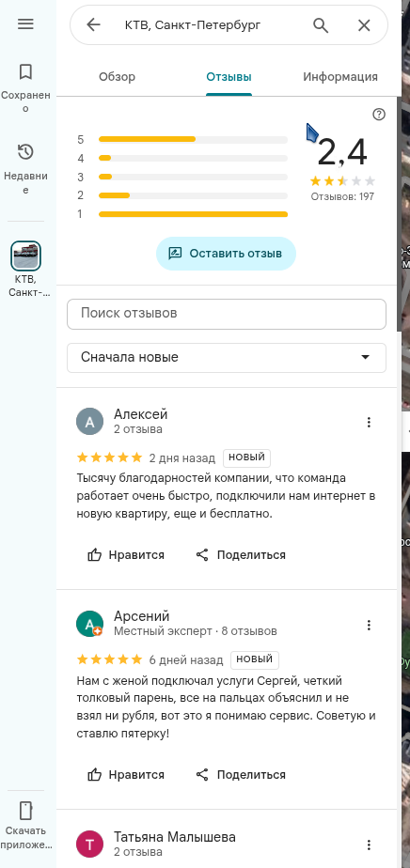410x868 pixels.
Task: Click reviewer name Татьяна Малышева
Action: [x=175, y=836]
